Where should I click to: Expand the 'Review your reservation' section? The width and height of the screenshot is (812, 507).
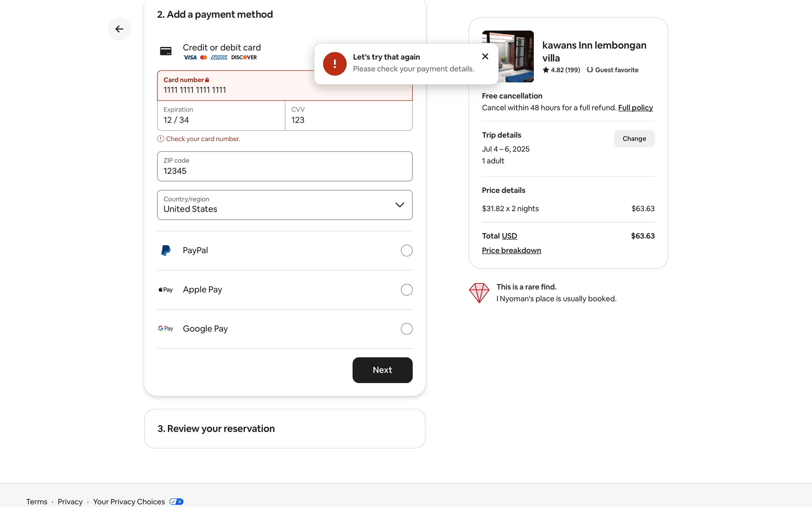285,429
